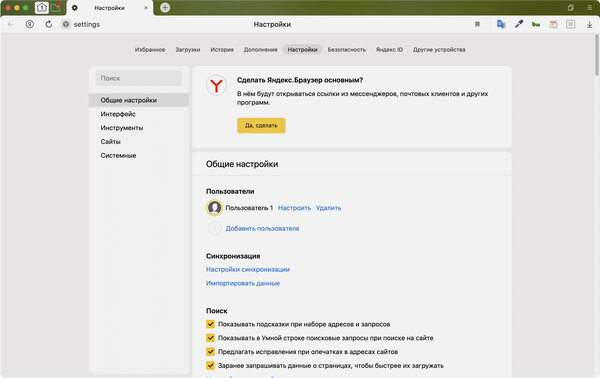Open the tab counter icon showing 1
600x378 pixels.
[41, 8]
